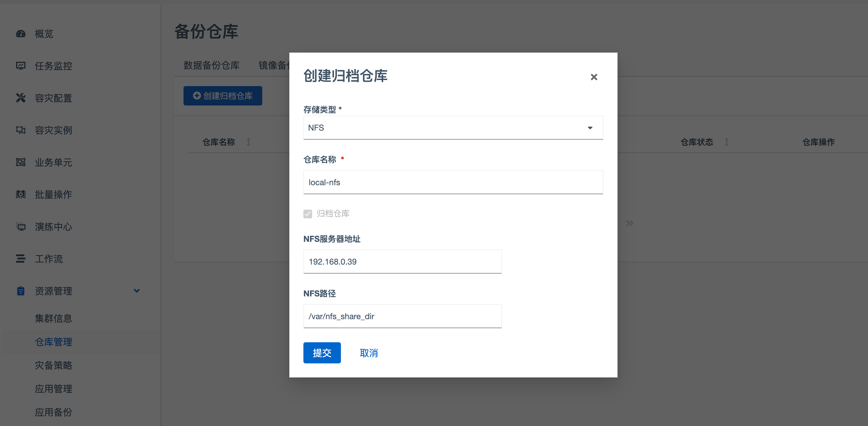
Task: Click the 备份仓库 page title
Action: [x=206, y=32]
